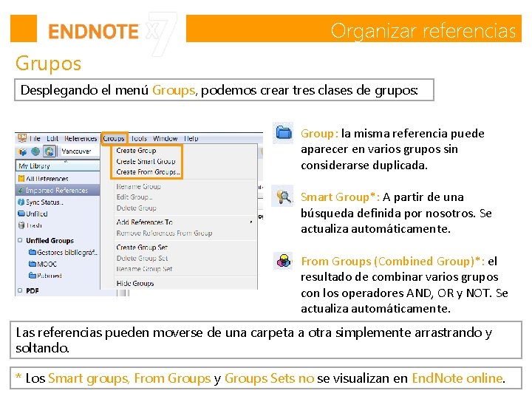Open the Vancouver output style dropdown
The image size is (532, 399).
(79, 151)
